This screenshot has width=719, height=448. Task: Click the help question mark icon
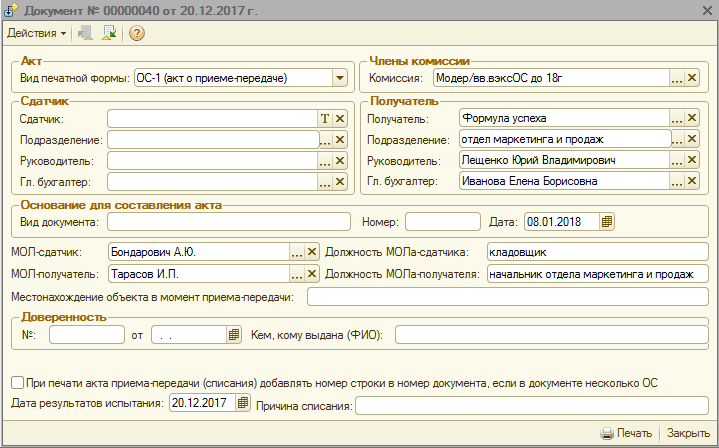pos(137,33)
